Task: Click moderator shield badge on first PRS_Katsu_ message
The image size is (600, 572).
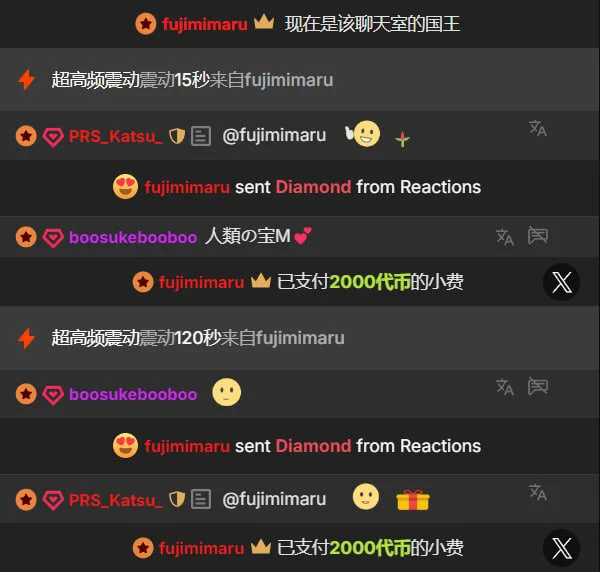Action: [x=177, y=136]
